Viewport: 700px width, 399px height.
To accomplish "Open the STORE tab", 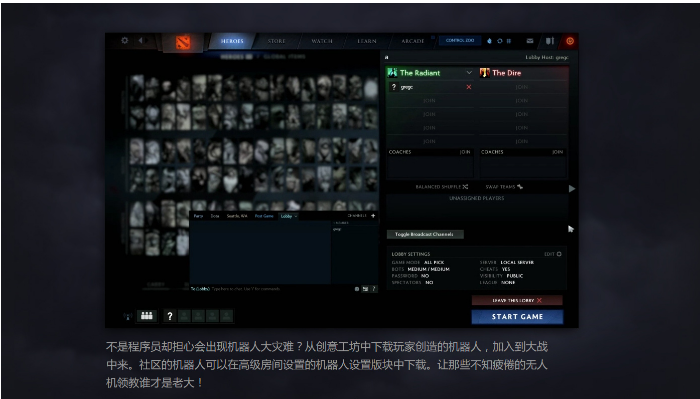I will tap(276, 41).
